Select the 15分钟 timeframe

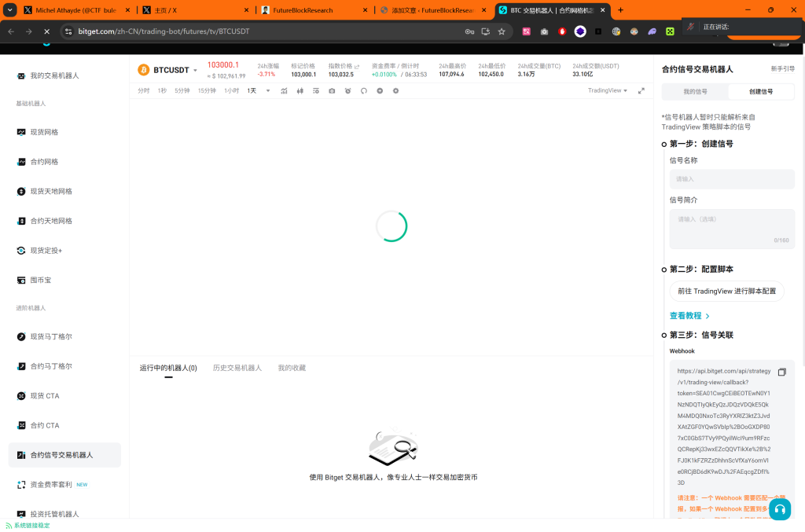(207, 91)
